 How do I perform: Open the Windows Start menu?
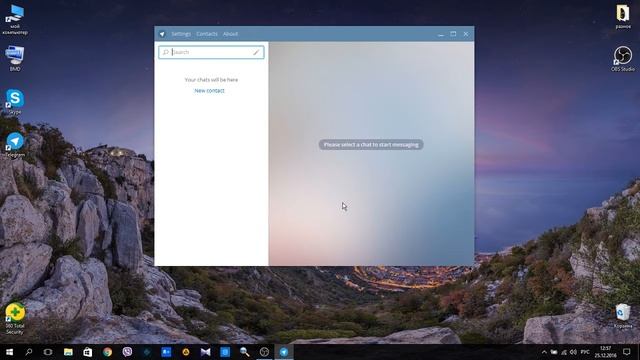9,352
